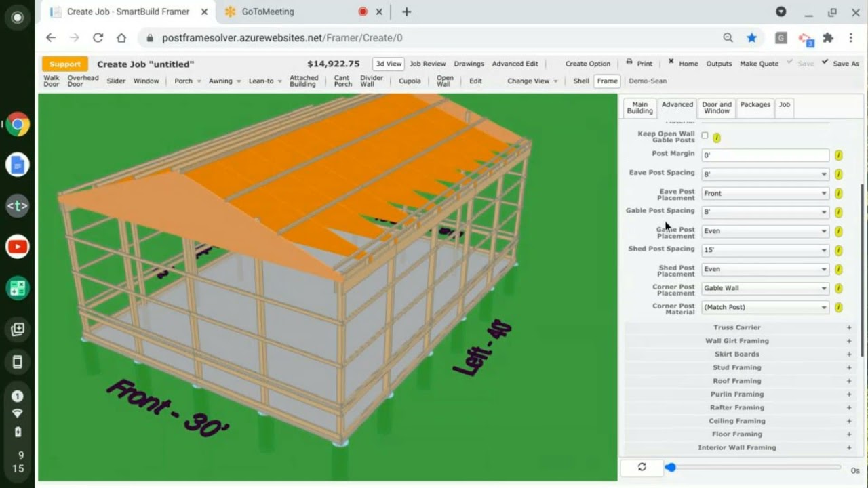Expand the Wall Girt Framing section
Screen dimensions: 868x488
(739, 341)
